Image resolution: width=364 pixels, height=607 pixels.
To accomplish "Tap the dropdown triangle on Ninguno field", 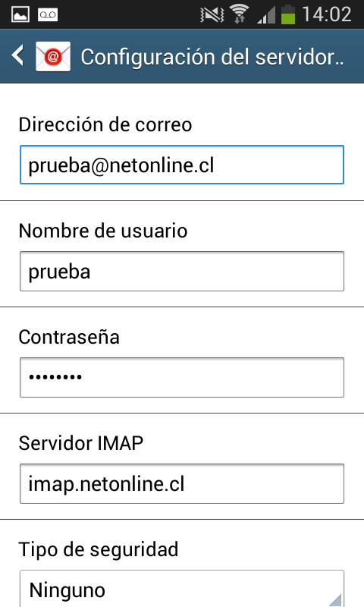I will [335, 599].
